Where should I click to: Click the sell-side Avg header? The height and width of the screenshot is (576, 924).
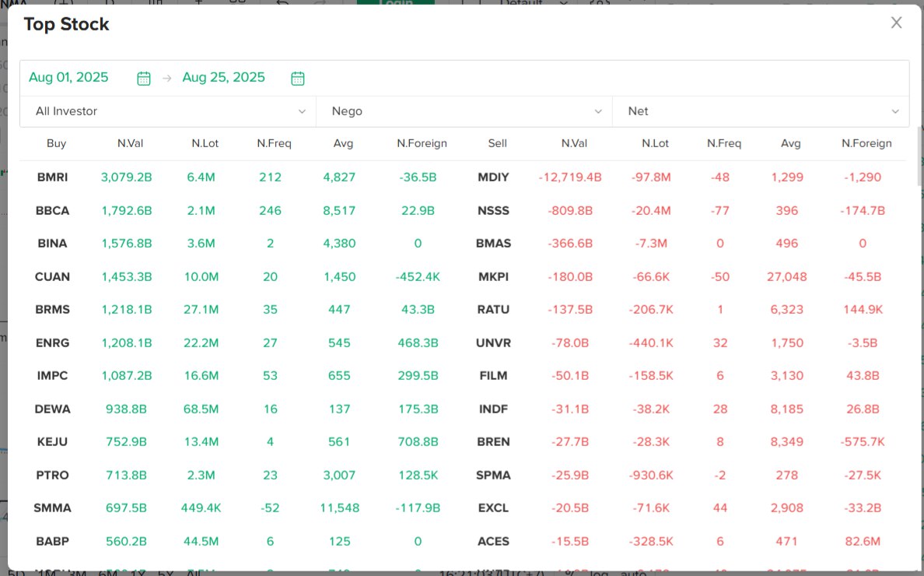click(791, 143)
